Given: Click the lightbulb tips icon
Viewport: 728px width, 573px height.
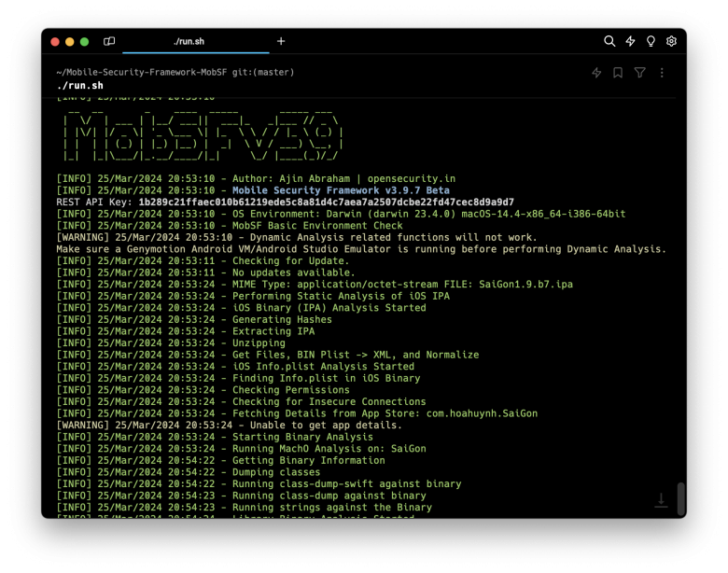Looking at the screenshot, I should [x=651, y=41].
